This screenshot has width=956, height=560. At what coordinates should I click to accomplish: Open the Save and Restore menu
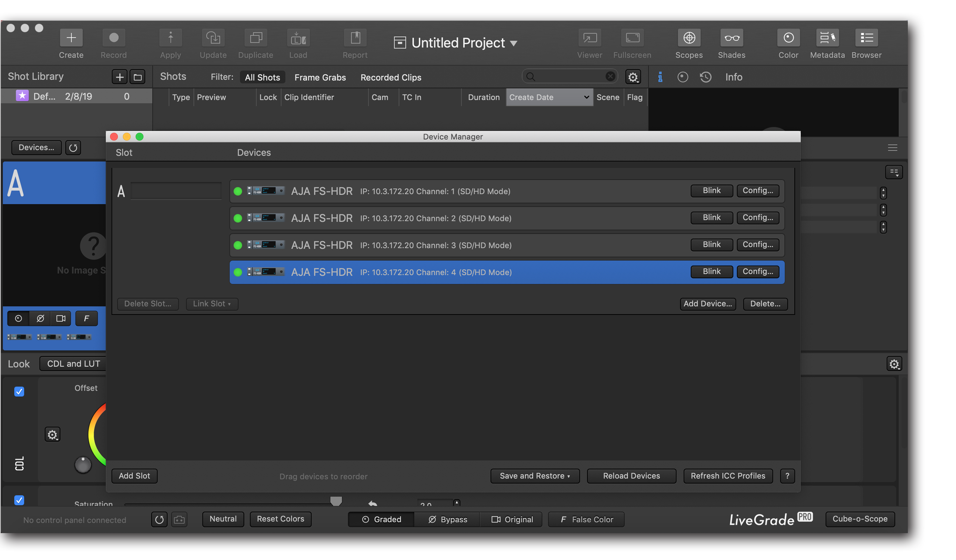(x=534, y=476)
